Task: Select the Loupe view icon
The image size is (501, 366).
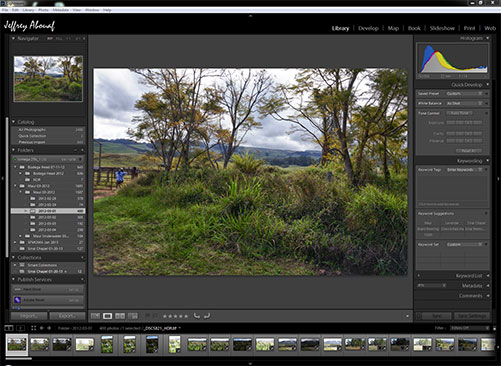Action: pyautogui.click(x=107, y=316)
